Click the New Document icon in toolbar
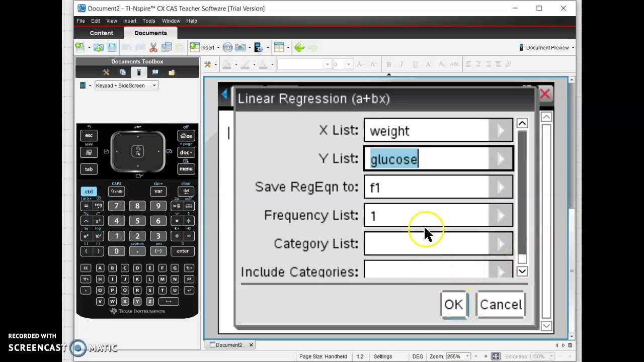 [x=79, y=47]
